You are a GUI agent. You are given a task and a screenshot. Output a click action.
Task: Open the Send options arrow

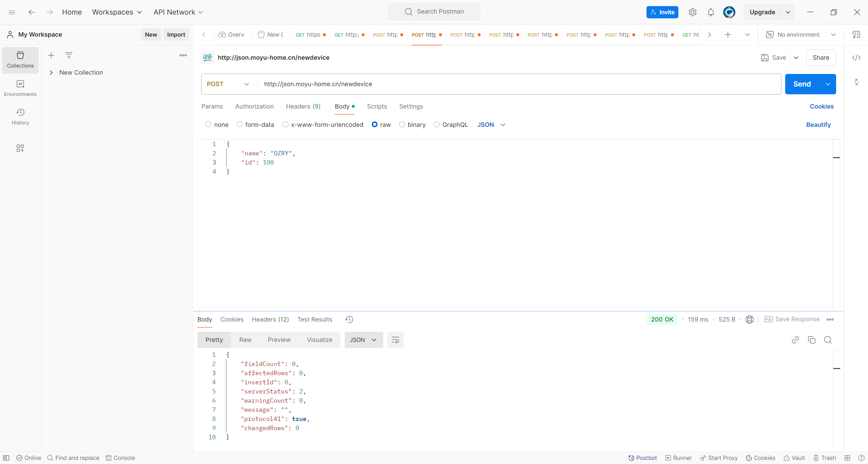tap(828, 84)
